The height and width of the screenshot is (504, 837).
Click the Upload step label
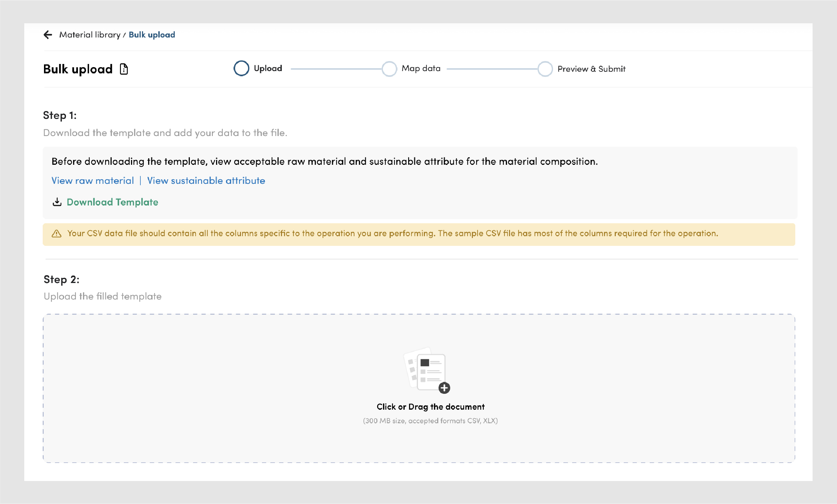[x=268, y=68]
